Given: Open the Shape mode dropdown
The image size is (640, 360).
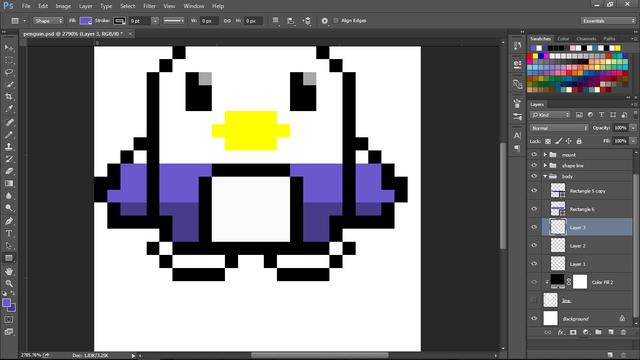Looking at the screenshot, I should pos(48,21).
